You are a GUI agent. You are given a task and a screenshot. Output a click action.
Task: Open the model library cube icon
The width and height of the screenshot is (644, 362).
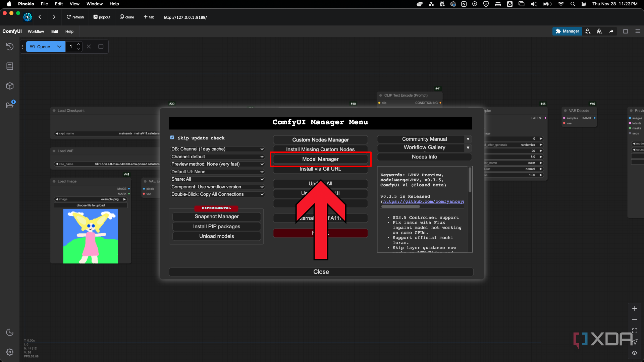pos(10,86)
